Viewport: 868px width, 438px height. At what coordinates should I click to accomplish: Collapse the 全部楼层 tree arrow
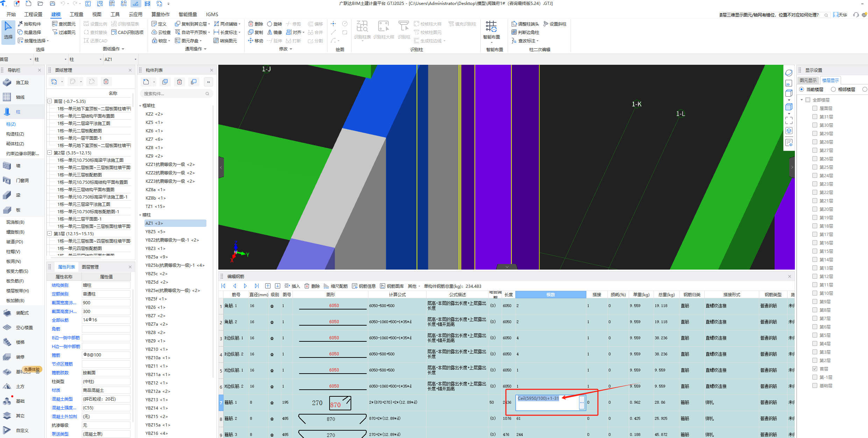[802, 100]
